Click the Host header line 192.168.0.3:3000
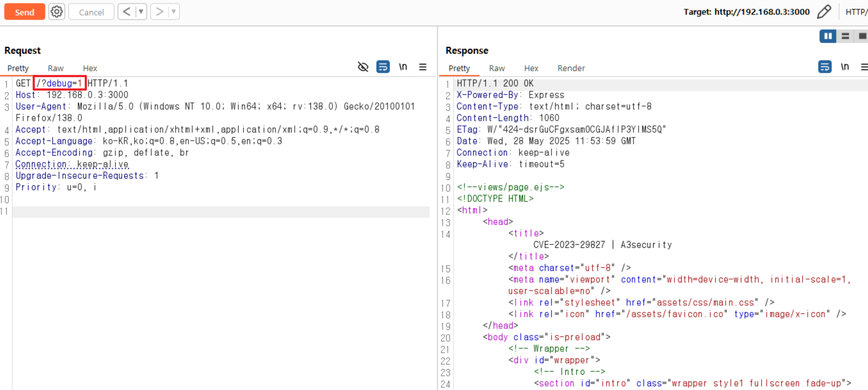The width and height of the screenshot is (868, 390). tap(72, 95)
